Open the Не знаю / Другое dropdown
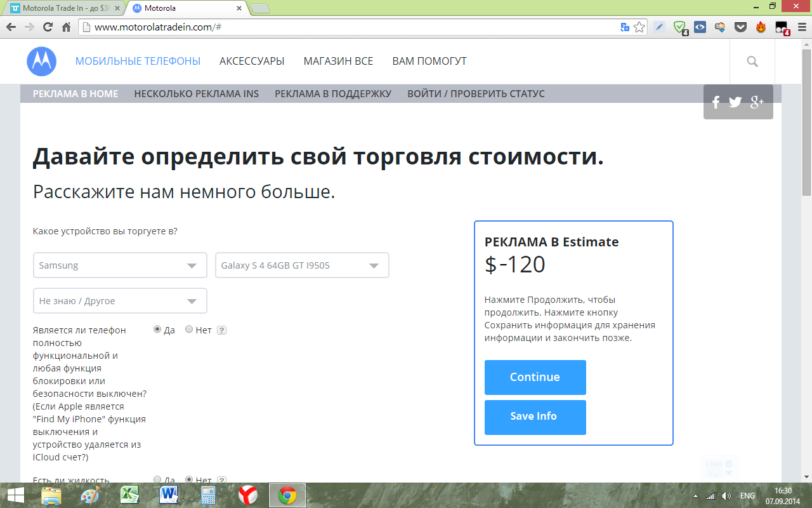Screen dimensions: 812x508 [x=120, y=301]
